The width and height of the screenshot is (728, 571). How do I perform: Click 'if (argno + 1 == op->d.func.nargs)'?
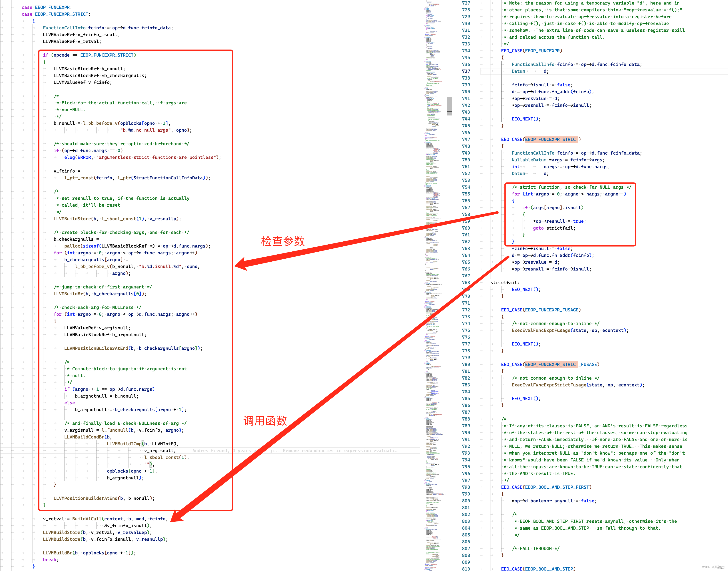point(109,389)
